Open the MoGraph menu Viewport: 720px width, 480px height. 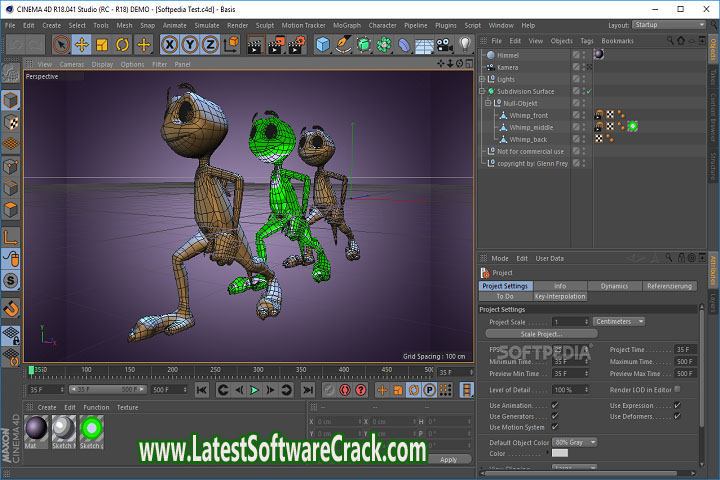point(346,24)
